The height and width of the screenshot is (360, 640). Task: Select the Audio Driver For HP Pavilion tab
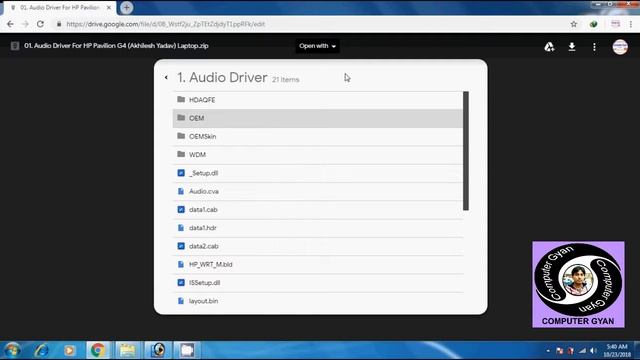tap(60, 8)
